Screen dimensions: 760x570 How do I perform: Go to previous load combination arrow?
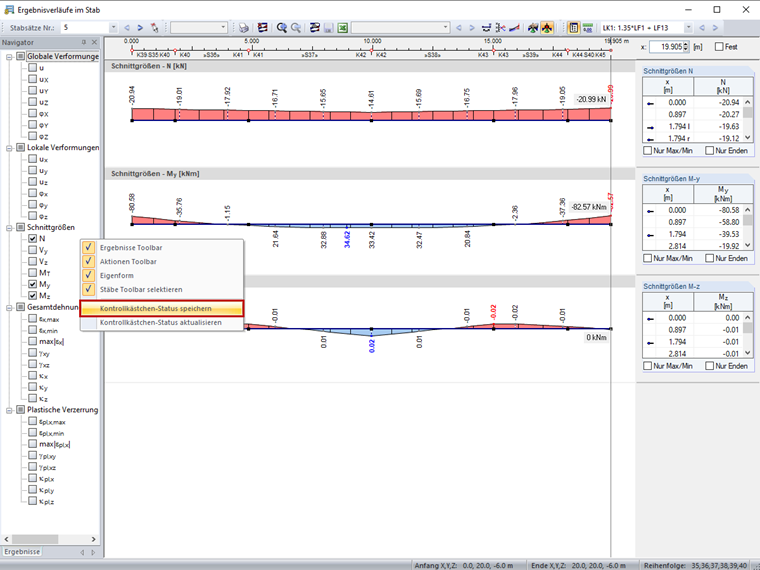702,28
